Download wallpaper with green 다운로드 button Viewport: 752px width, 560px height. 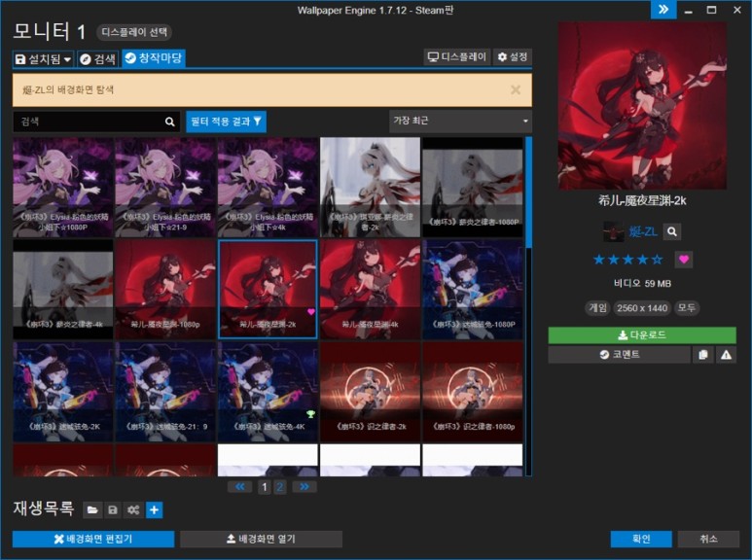point(642,335)
